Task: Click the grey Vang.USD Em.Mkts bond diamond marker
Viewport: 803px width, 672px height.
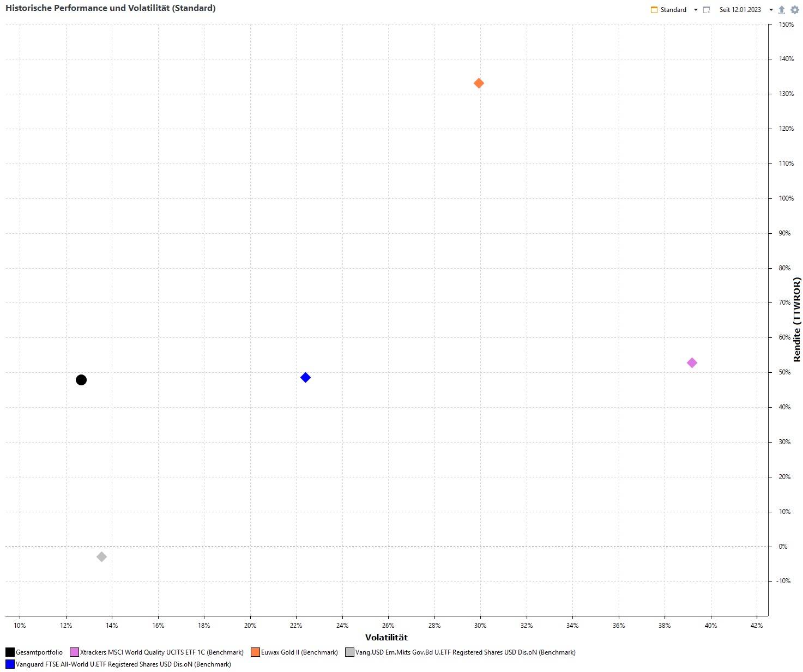Action: click(101, 557)
